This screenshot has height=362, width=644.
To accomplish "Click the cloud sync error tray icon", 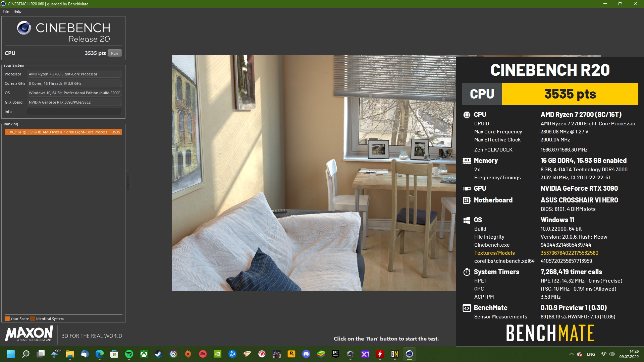I will 580,354.
